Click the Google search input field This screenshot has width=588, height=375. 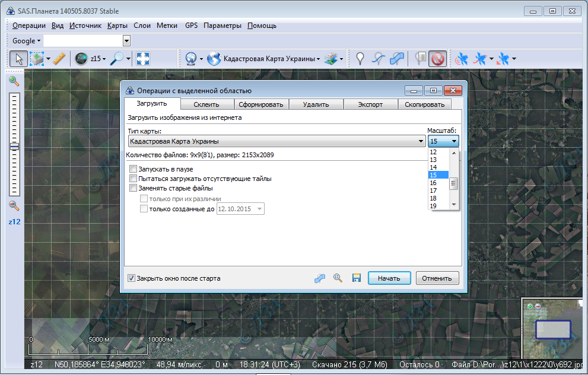83,41
